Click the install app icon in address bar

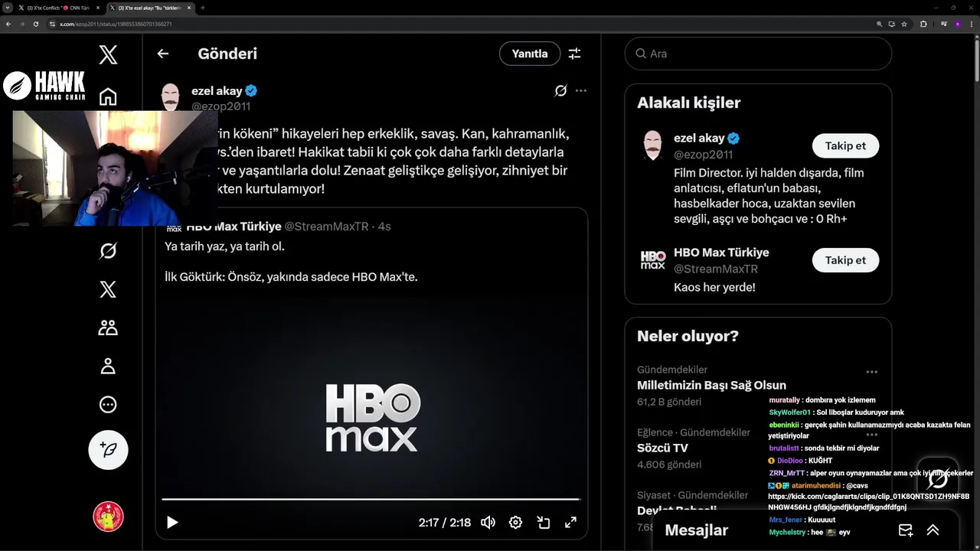(x=892, y=24)
